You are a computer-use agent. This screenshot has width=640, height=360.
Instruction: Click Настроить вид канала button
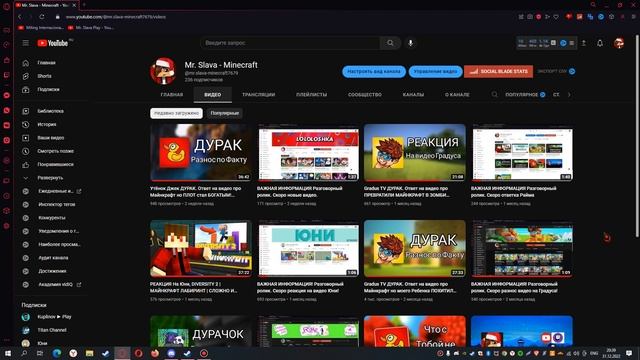374,71
